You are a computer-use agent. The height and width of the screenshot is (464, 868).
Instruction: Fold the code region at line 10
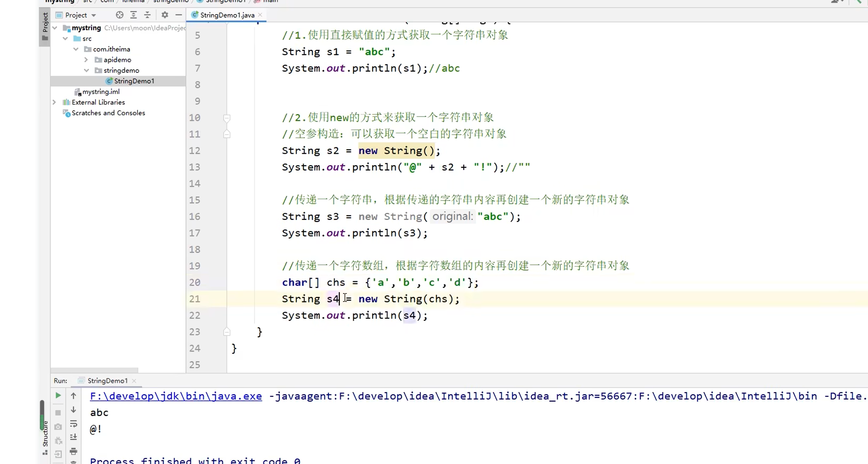pos(227,118)
